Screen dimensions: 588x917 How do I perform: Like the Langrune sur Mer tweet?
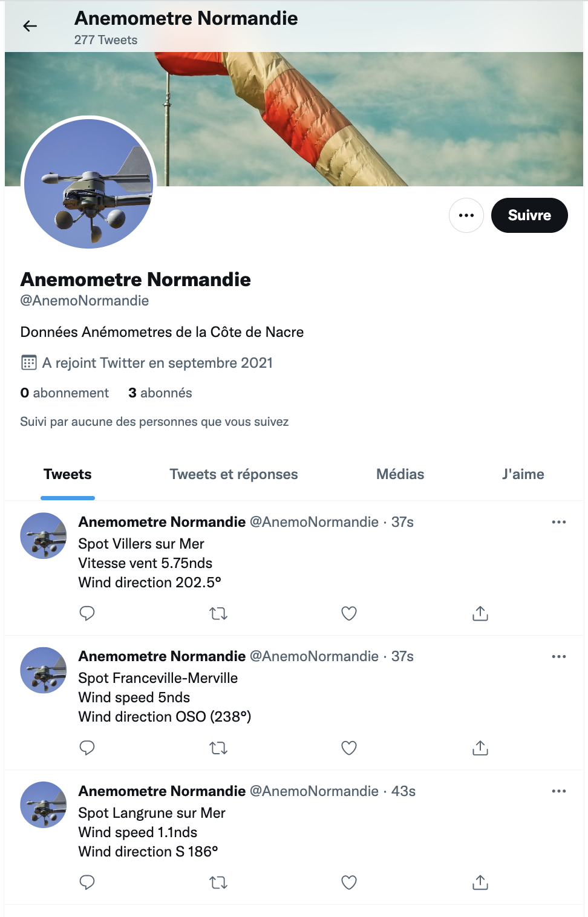[x=349, y=883]
